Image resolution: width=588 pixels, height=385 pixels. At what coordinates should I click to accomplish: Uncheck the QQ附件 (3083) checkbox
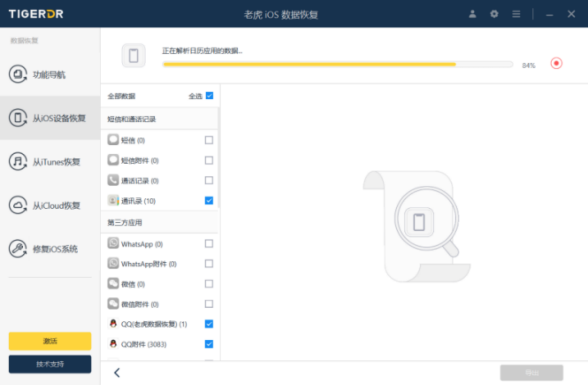(x=209, y=344)
